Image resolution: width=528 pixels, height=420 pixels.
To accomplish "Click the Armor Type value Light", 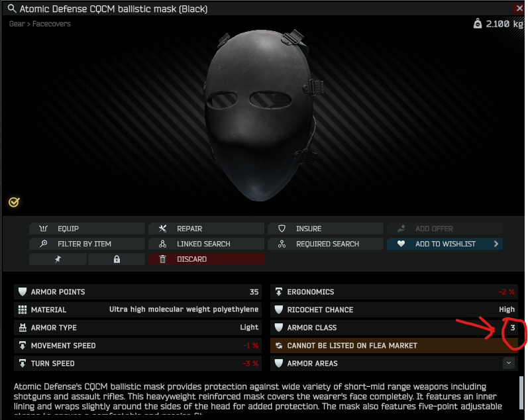I will (249, 327).
